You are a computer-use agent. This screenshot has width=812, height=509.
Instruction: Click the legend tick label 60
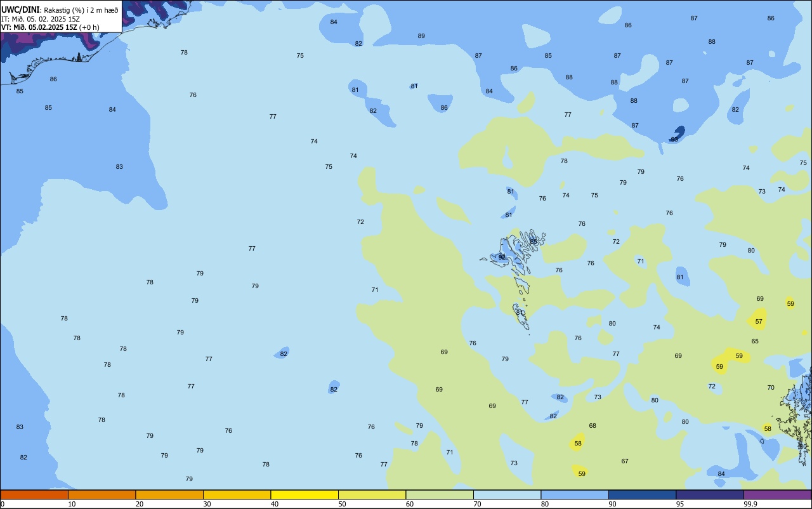click(x=410, y=504)
